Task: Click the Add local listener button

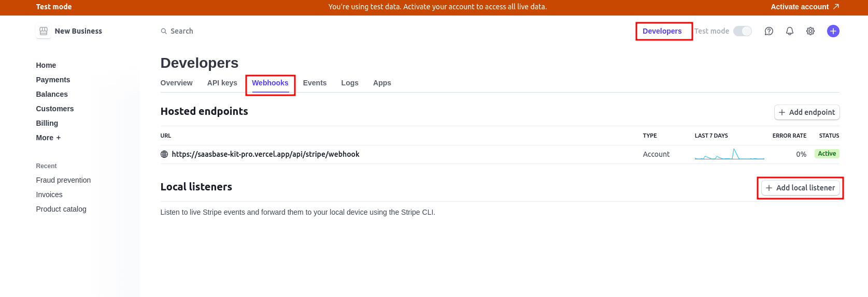Action: 800,188
